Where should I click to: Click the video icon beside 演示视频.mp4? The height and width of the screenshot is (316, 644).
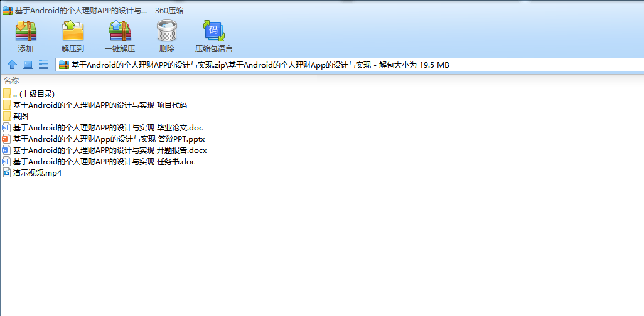tap(6, 173)
